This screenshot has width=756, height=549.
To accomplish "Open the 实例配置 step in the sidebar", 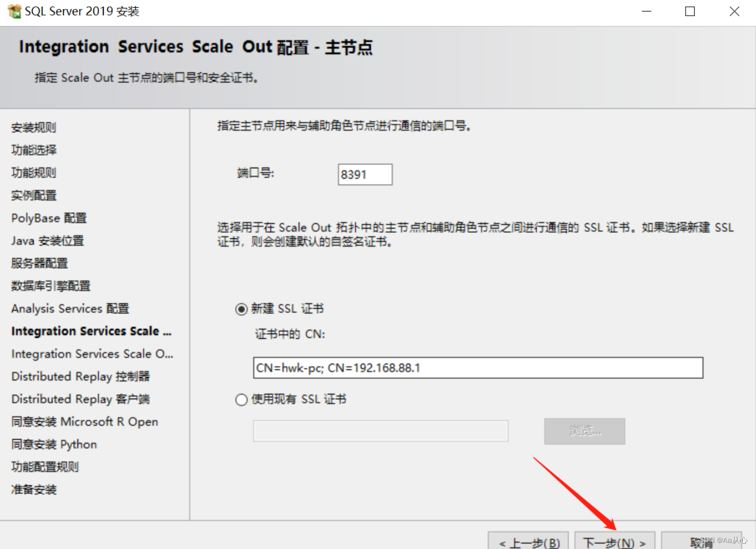I will point(34,195).
